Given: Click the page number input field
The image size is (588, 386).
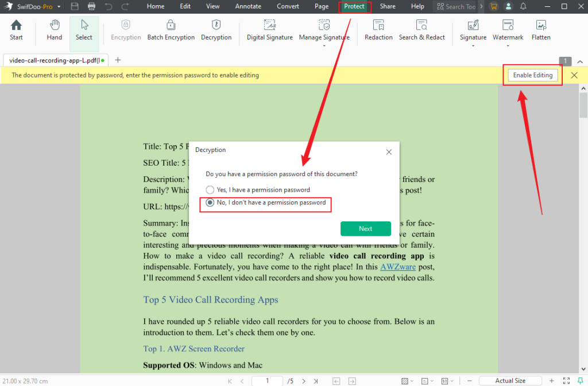Looking at the screenshot, I should coord(267,380).
